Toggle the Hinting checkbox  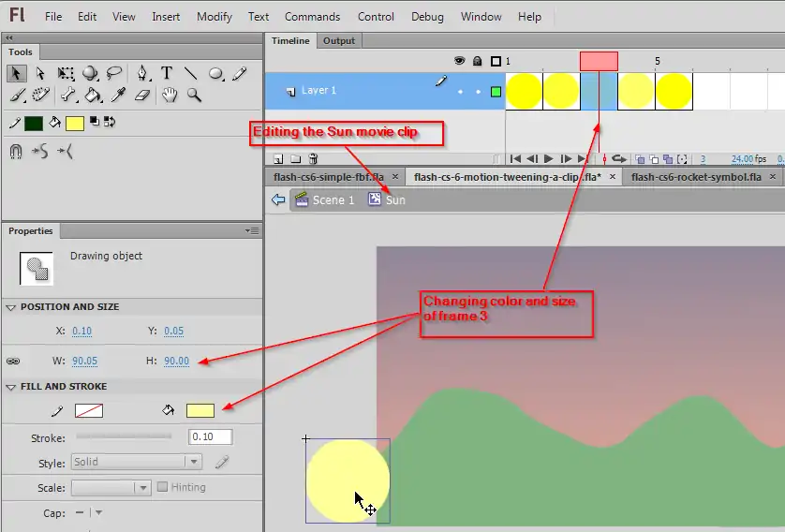[x=163, y=487]
